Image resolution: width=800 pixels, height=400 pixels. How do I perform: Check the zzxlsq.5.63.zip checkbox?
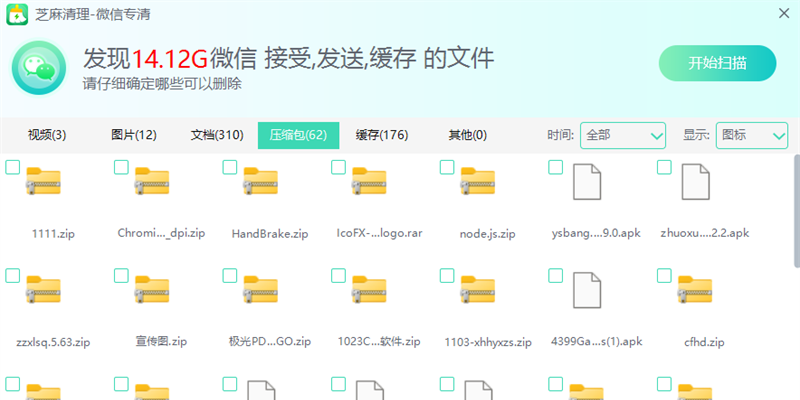click(12, 276)
